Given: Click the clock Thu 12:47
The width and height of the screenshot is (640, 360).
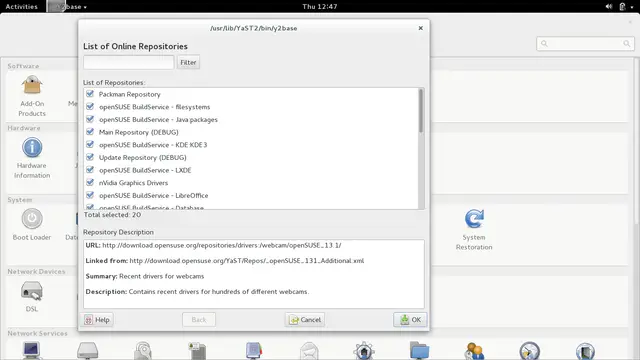Looking at the screenshot, I should [320, 7].
